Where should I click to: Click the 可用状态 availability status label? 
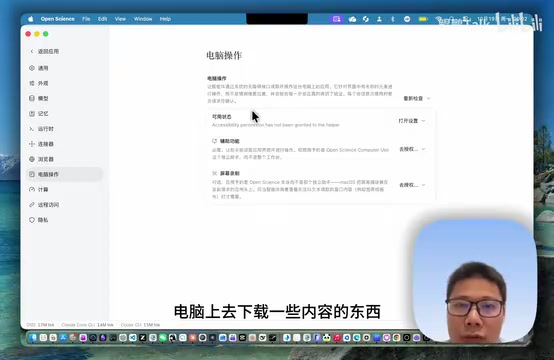[222, 117]
